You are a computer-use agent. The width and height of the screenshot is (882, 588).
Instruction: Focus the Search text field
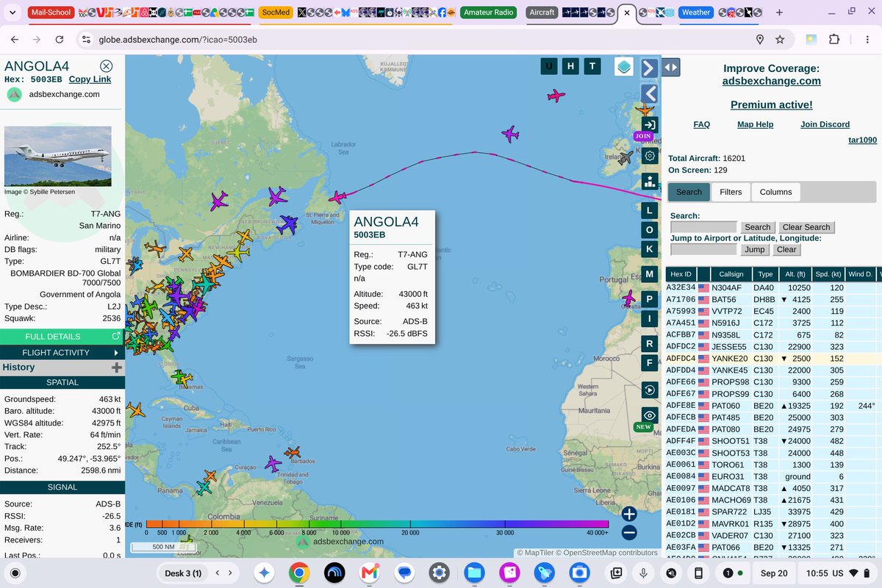click(x=703, y=227)
